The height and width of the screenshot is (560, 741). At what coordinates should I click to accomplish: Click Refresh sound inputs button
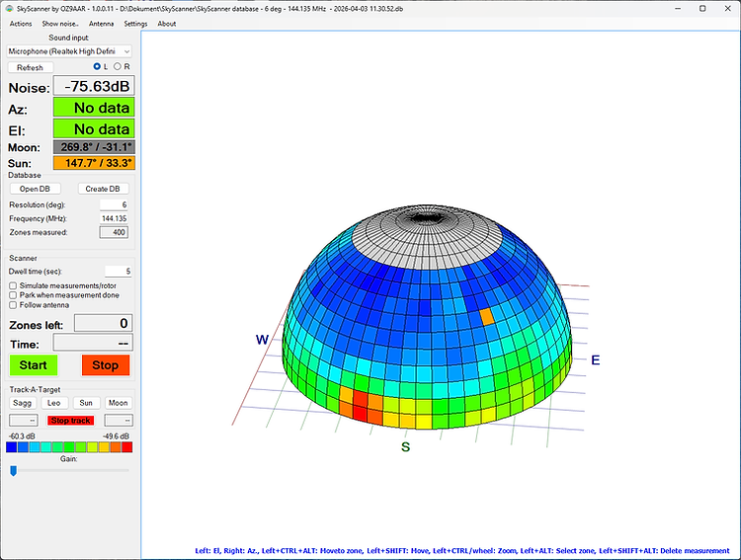[30, 67]
